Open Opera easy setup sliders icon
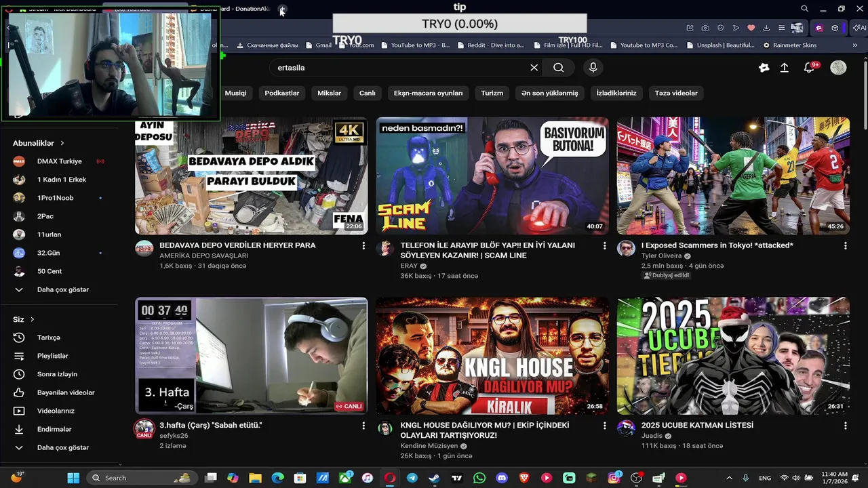The height and width of the screenshot is (488, 868). pyautogui.click(x=781, y=28)
